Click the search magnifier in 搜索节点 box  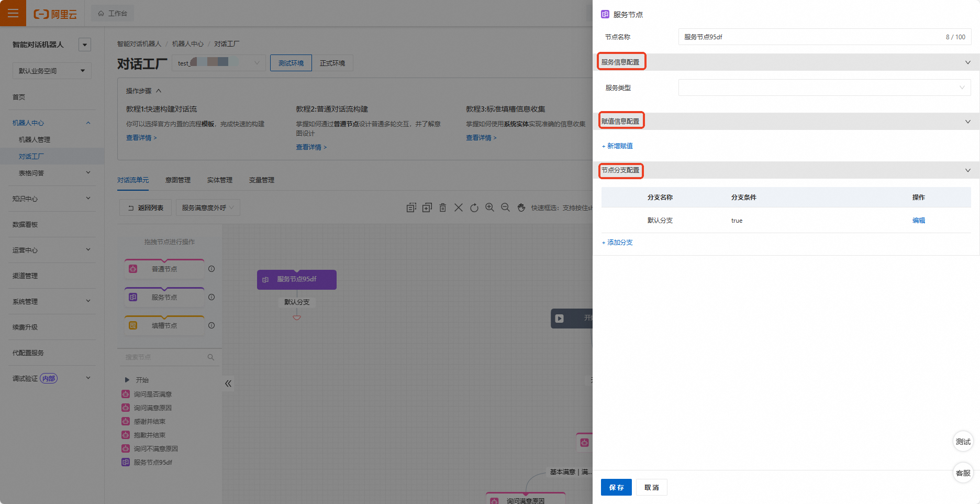[211, 357]
